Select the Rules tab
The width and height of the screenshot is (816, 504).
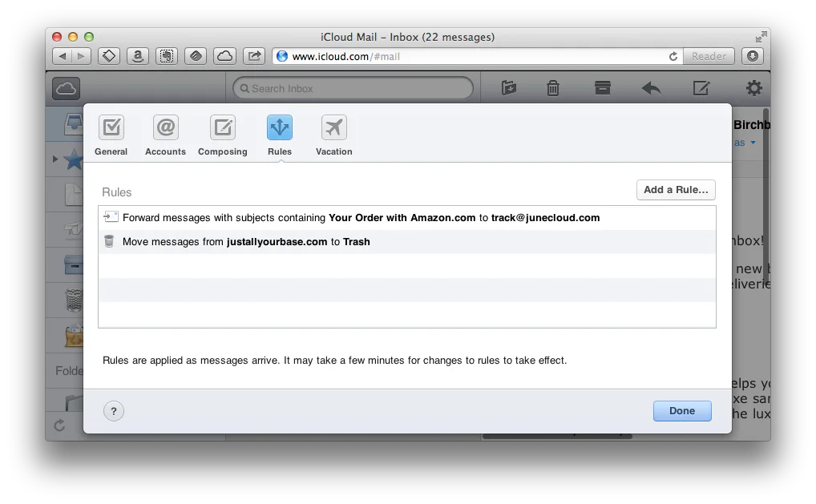pos(280,135)
